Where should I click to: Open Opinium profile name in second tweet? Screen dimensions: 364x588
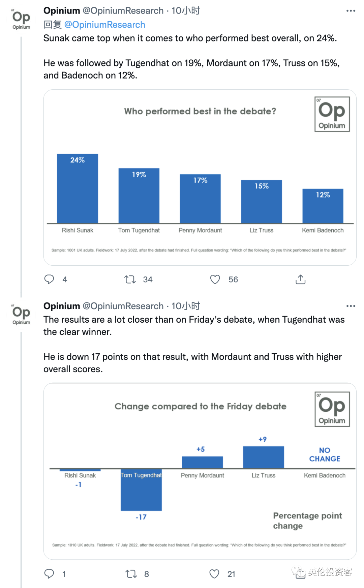pos(62,306)
